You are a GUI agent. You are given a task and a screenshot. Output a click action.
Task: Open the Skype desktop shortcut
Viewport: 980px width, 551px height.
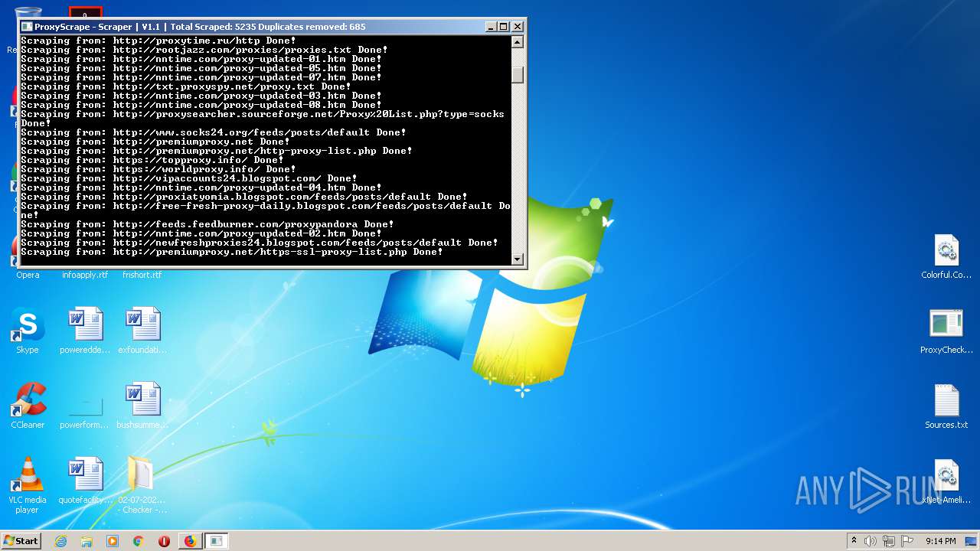click(28, 331)
